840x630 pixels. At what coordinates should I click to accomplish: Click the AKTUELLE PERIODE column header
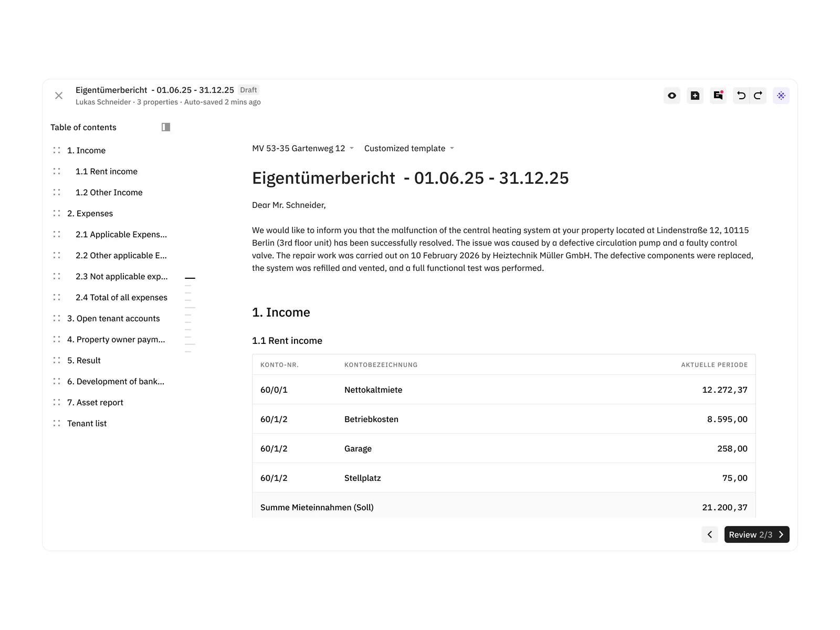pyautogui.click(x=715, y=365)
